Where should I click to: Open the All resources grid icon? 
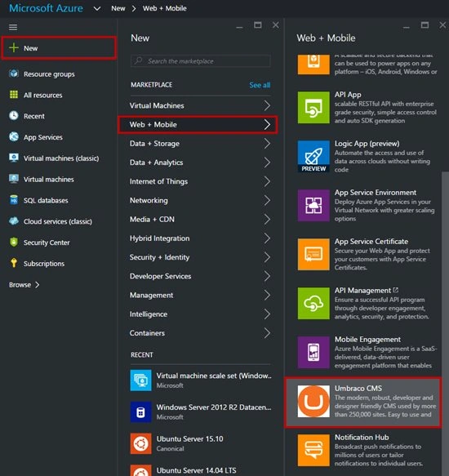tap(14, 95)
